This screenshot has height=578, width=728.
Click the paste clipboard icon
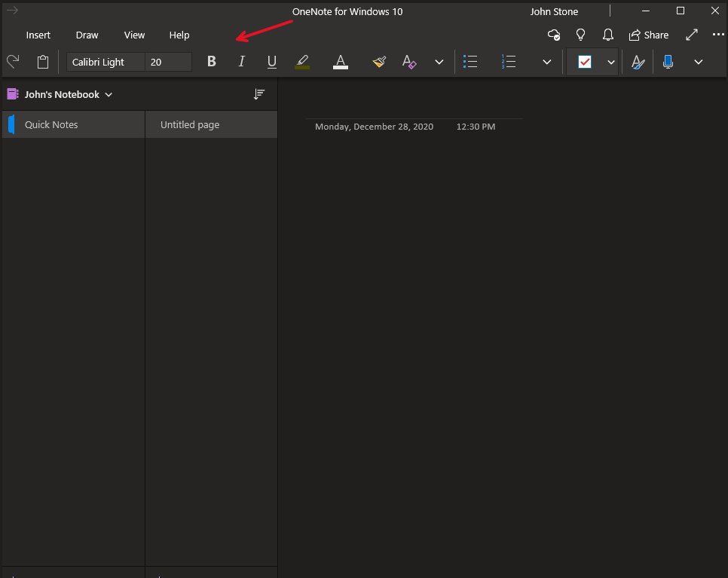[x=43, y=62]
